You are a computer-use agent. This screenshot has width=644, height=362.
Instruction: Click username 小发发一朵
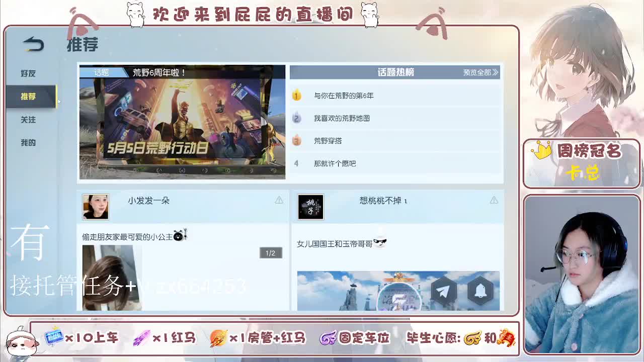point(148,201)
